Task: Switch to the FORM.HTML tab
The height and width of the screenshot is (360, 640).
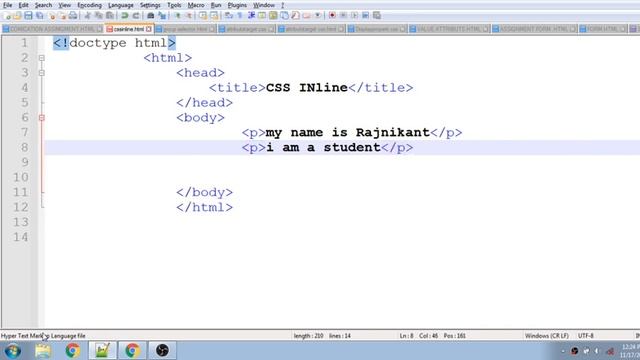Action: (602, 29)
